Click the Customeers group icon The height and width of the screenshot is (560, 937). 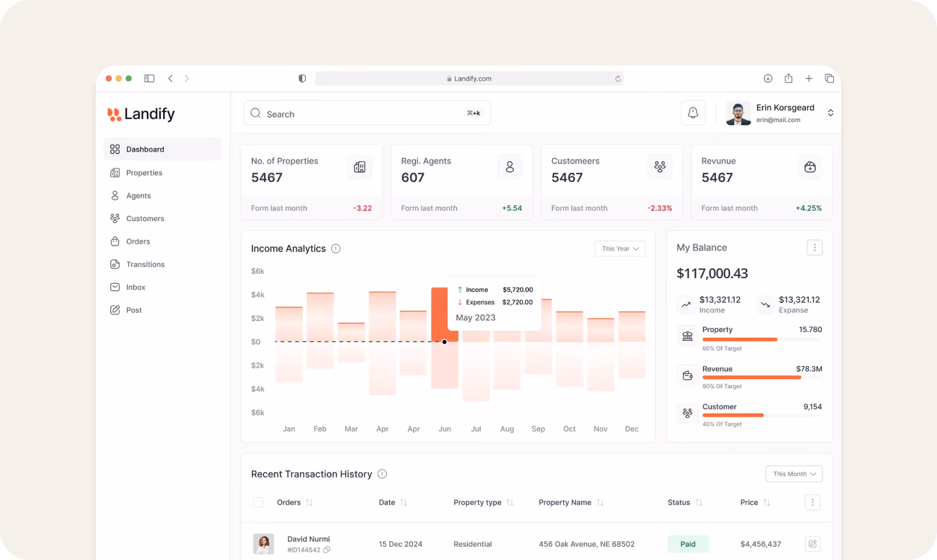tap(660, 167)
